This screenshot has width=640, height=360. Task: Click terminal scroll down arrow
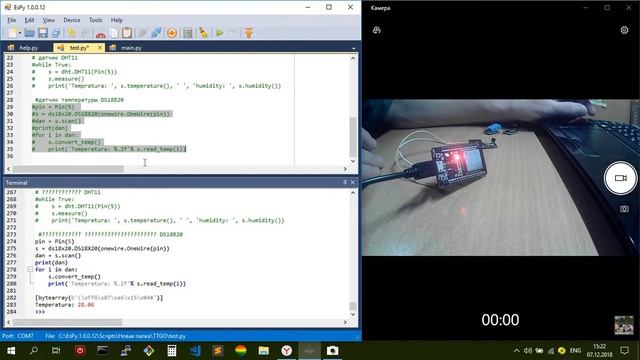coord(353,314)
